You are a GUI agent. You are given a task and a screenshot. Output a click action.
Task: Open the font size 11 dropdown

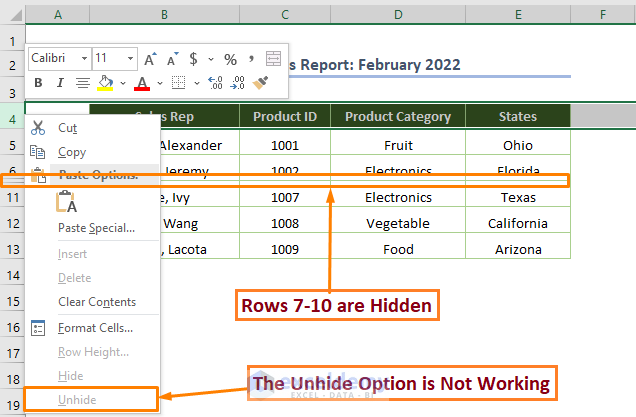[130, 58]
